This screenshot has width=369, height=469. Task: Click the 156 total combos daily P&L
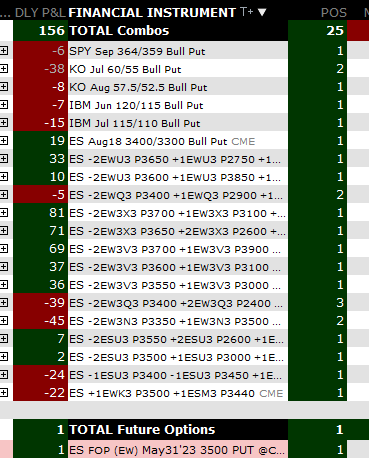coord(40,31)
